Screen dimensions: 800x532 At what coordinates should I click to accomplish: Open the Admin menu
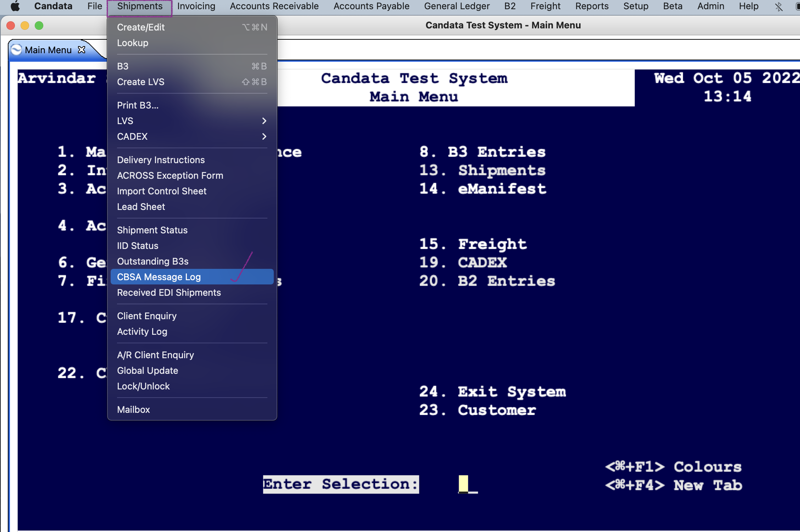[711, 6]
